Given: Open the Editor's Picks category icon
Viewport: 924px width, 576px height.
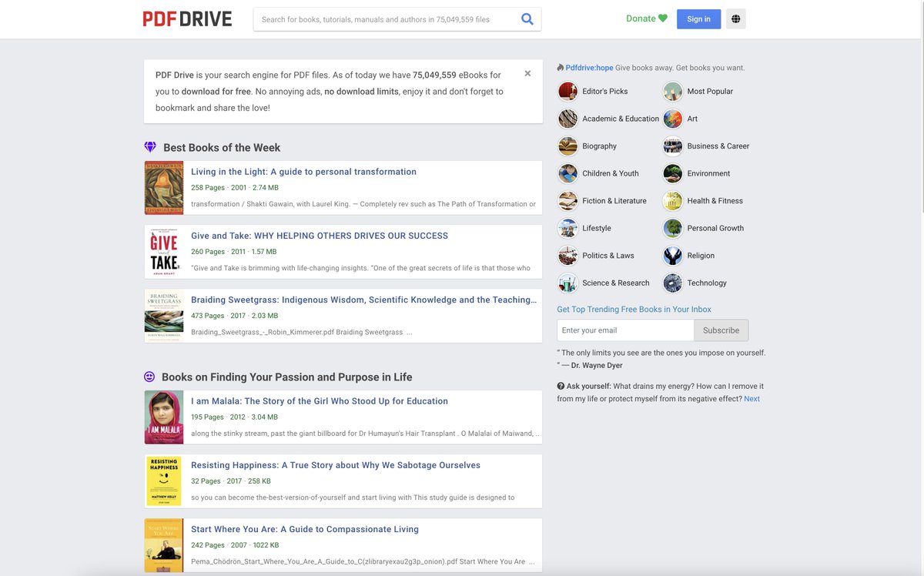Looking at the screenshot, I should [x=568, y=92].
